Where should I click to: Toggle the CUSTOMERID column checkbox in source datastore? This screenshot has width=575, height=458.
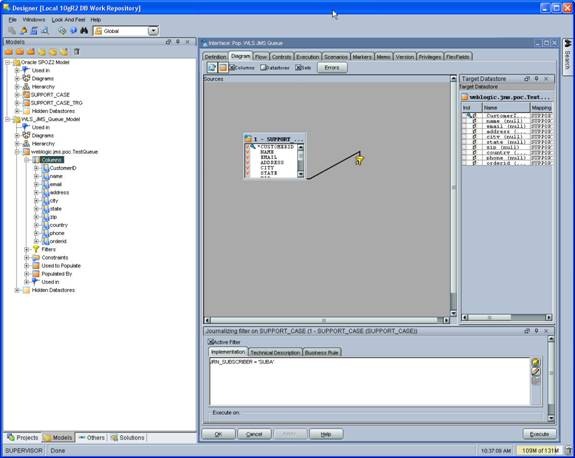[x=248, y=147]
